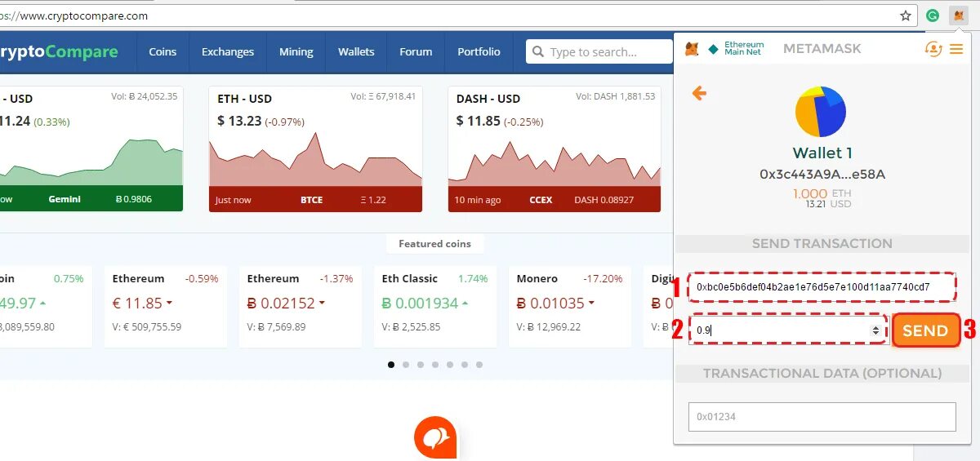The width and height of the screenshot is (980, 461).
Task: Open the MetaMask account switcher icon
Action: [x=933, y=49]
